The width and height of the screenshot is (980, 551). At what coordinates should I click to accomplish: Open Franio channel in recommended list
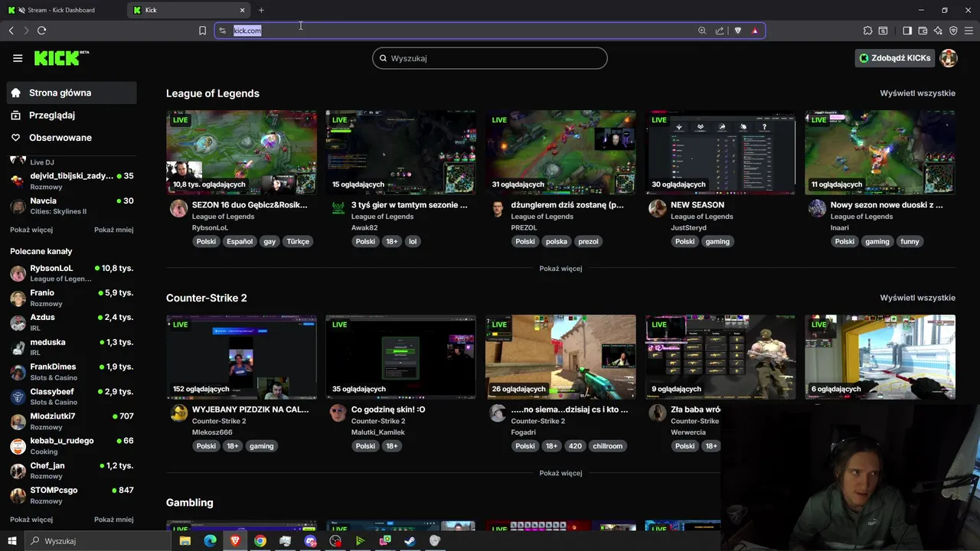pyautogui.click(x=72, y=298)
